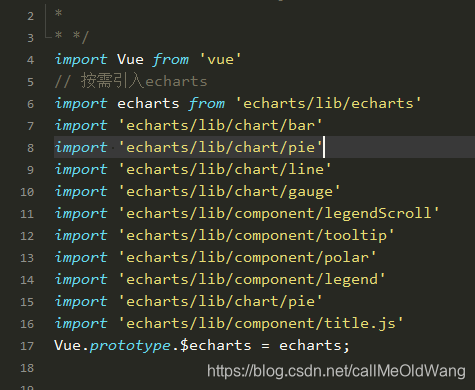Click the 'Vue' identifier after import on line 4
Screen dimensions: 475x390
[130, 60]
